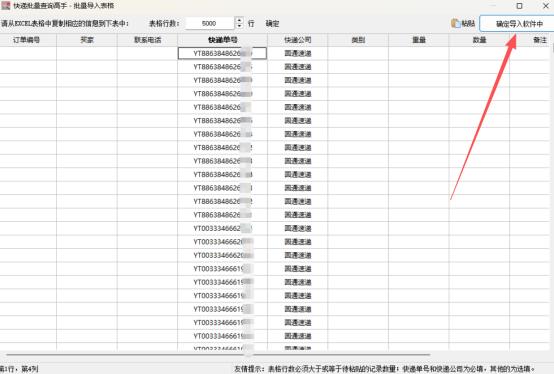554x374 pixels.
Task: Select the 买家 column header
Action: [x=87, y=40]
